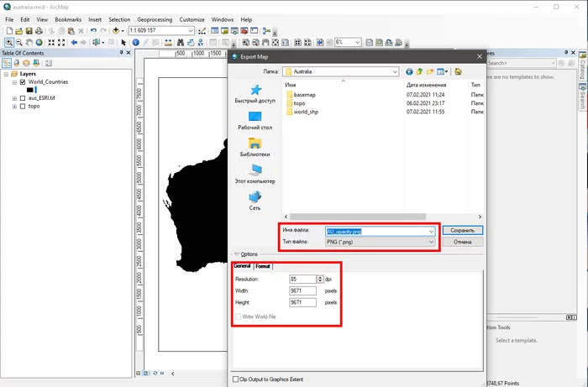588x387 pixels.
Task: Open the Editor toolbar icon
Action: coord(202,31)
